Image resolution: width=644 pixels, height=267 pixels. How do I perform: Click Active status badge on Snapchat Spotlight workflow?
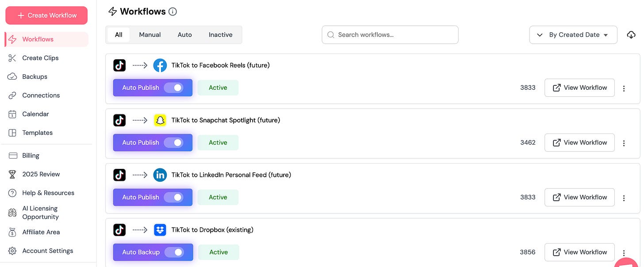[218, 142]
